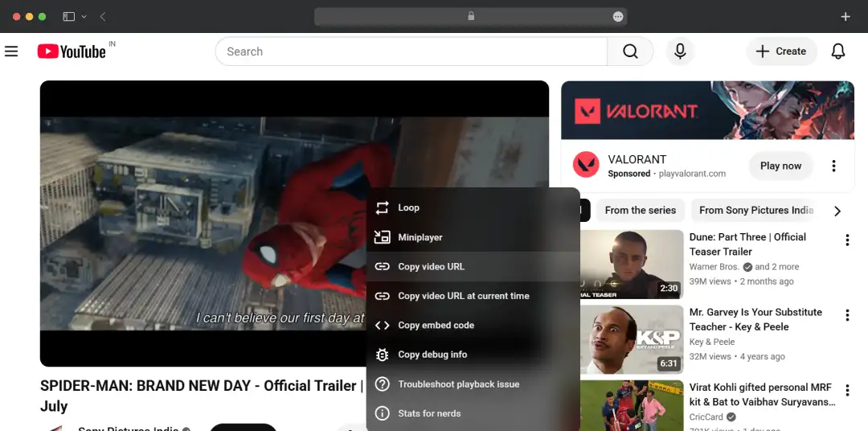The height and width of the screenshot is (431, 868).
Task: Click the VALORANT round logo avatar
Action: pyautogui.click(x=586, y=166)
